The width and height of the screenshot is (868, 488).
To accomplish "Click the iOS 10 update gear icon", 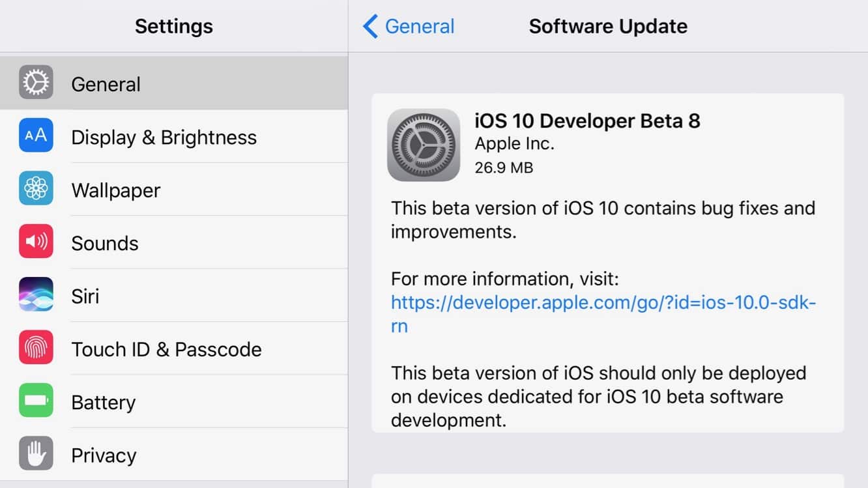I will click(x=424, y=145).
